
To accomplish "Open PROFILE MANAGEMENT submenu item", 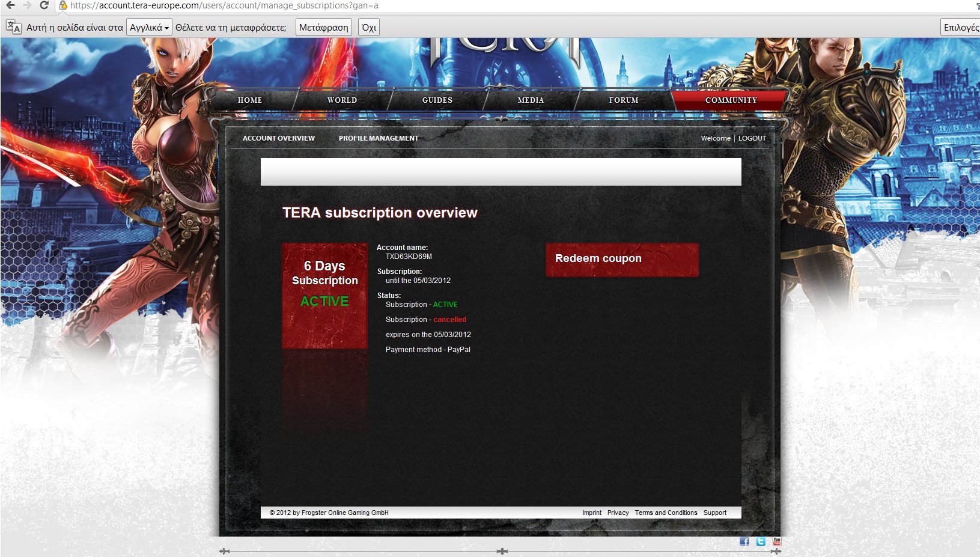I will [379, 138].
